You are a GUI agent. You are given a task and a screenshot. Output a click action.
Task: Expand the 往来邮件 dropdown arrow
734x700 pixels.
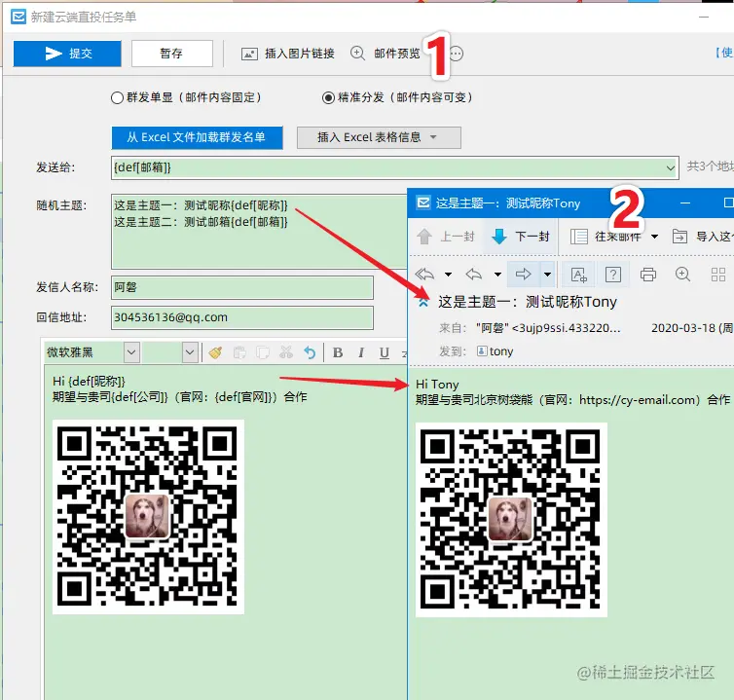point(654,237)
